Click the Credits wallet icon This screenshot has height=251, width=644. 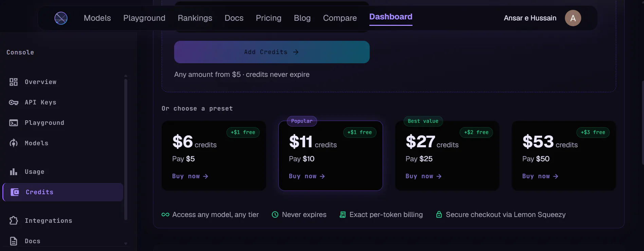(15, 192)
